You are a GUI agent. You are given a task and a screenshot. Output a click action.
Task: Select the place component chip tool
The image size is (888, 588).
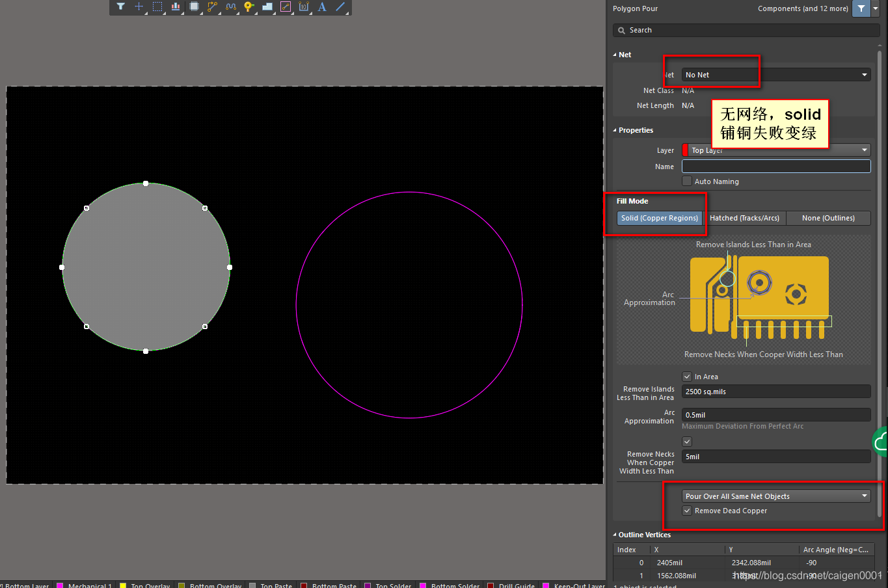[x=194, y=7]
